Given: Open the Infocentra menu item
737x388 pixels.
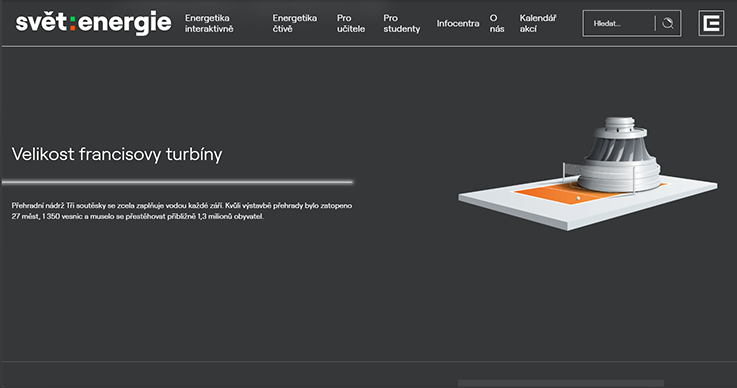Looking at the screenshot, I should pos(458,23).
